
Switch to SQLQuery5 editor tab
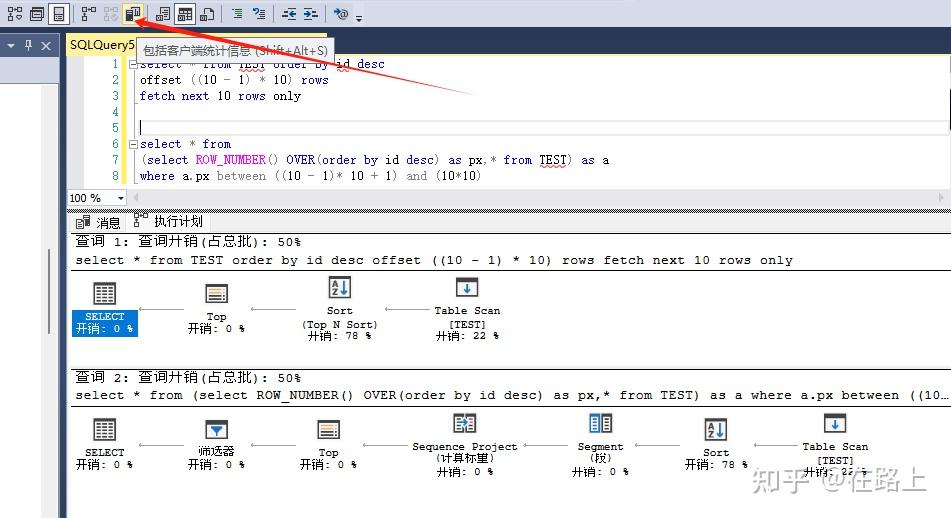[102, 45]
